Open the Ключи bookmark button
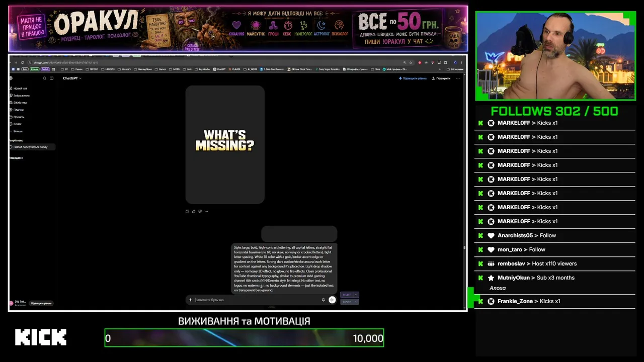The width and height of the screenshot is (644, 362). (35, 69)
